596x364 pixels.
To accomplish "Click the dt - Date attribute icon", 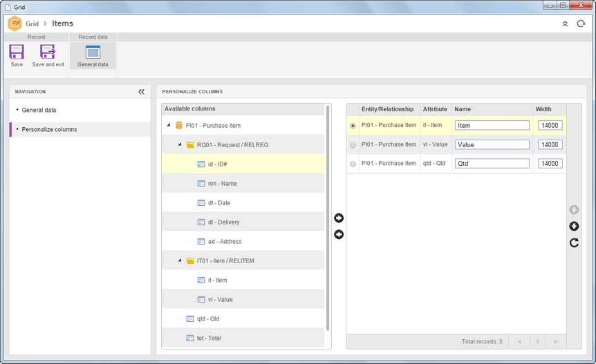I will pyautogui.click(x=201, y=202).
